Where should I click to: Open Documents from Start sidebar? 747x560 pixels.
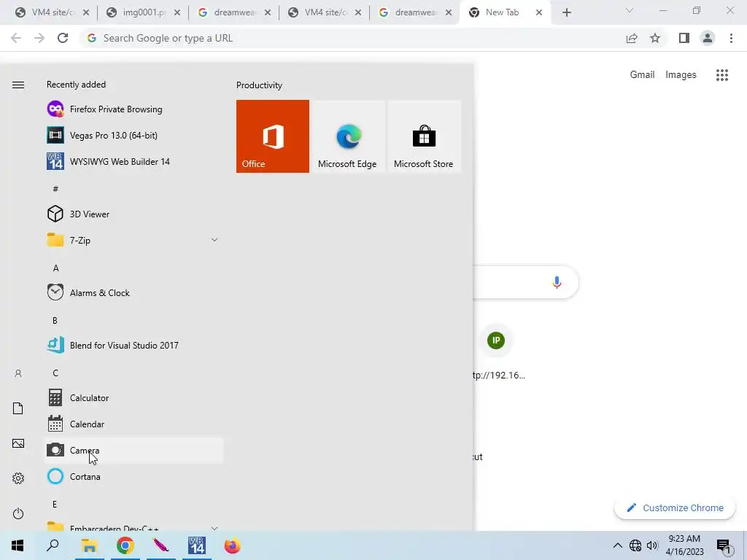(18, 408)
